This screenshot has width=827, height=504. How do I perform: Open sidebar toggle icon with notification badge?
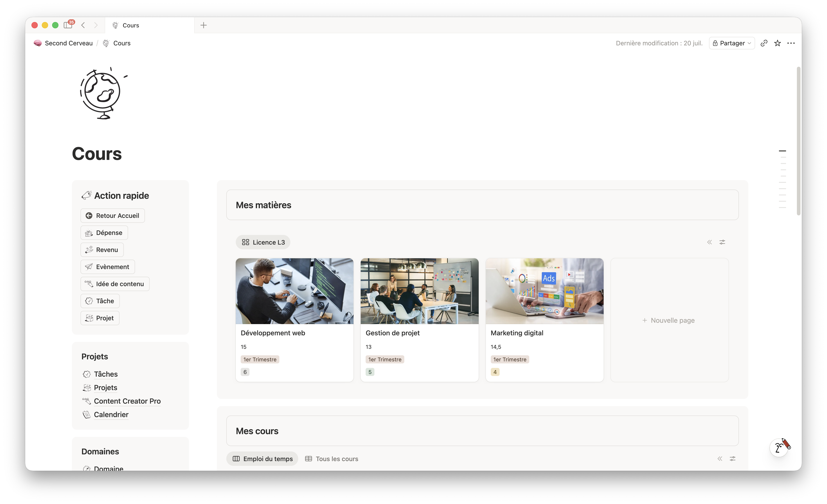[69, 25]
